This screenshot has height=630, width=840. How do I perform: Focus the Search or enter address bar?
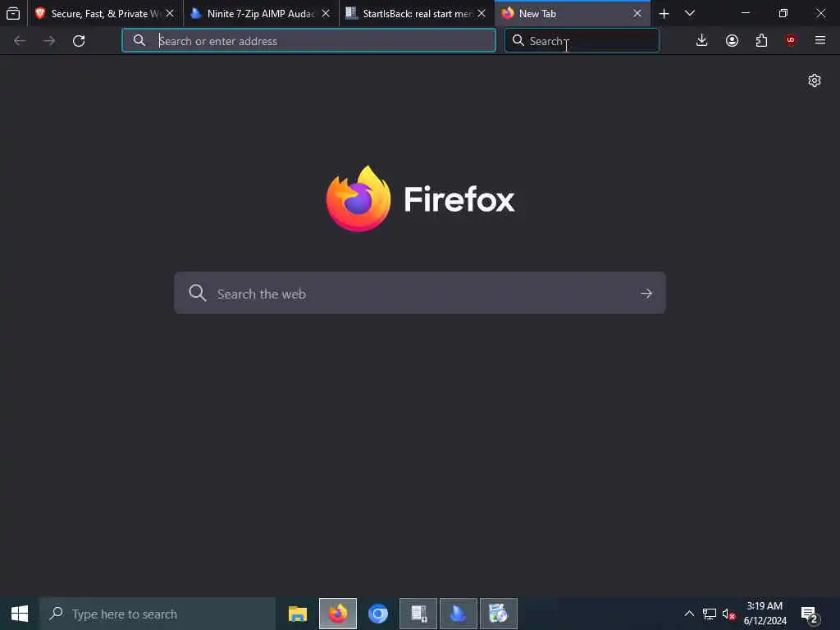coord(308,41)
